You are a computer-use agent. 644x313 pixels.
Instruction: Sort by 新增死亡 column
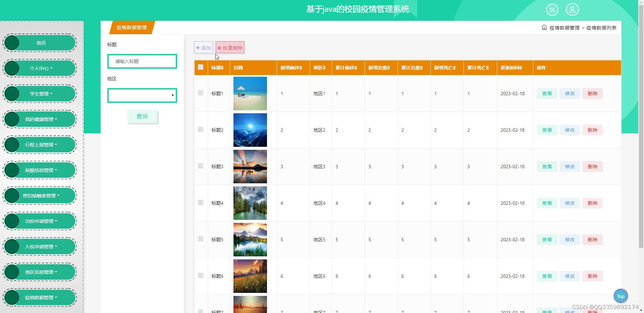tap(445, 68)
